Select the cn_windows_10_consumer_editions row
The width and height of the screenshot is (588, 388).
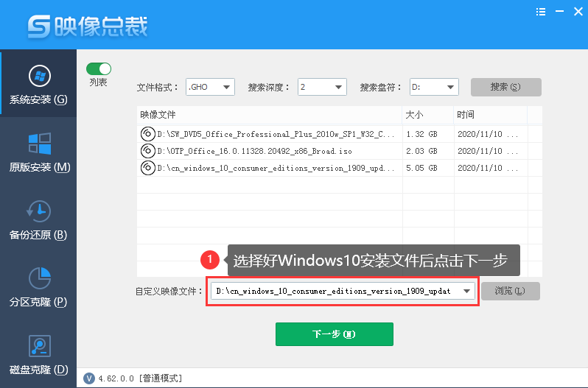pos(340,168)
